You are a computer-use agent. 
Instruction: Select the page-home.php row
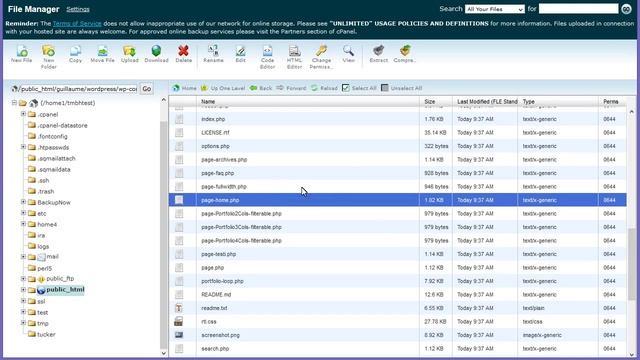[x=398, y=200]
